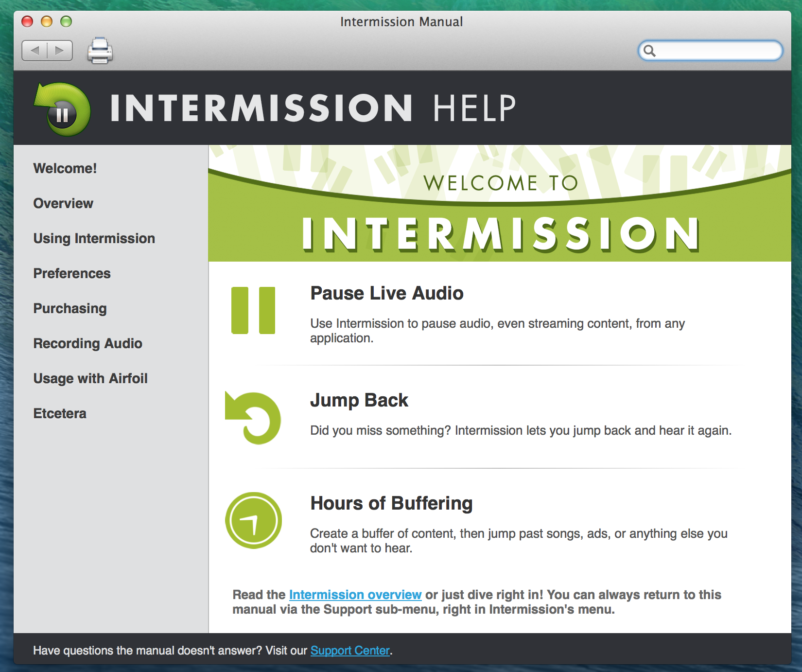Image resolution: width=802 pixels, height=672 pixels.
Task: Open Usage with Airfoil topic
Action: (90, 378)
